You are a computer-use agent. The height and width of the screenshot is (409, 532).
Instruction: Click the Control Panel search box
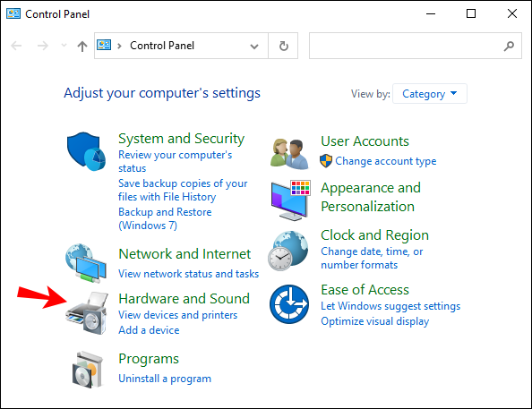[x=416, y=46]
